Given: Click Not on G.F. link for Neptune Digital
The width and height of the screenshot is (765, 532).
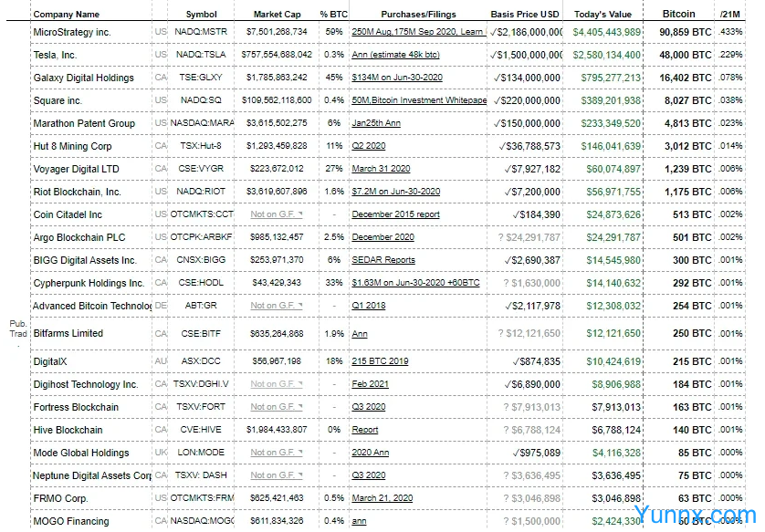Looking at the screenshot, I should (x=276, y=475).
